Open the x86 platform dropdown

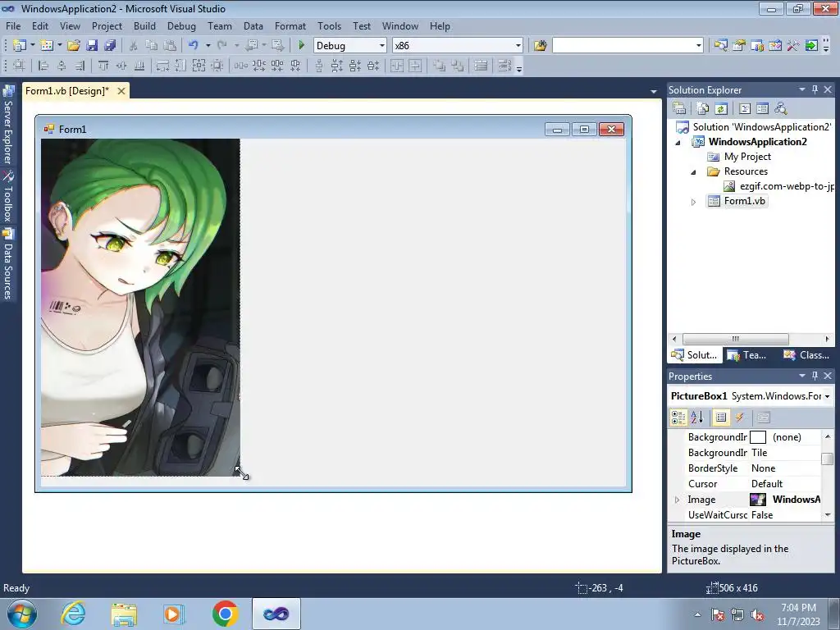pos(518,46)
